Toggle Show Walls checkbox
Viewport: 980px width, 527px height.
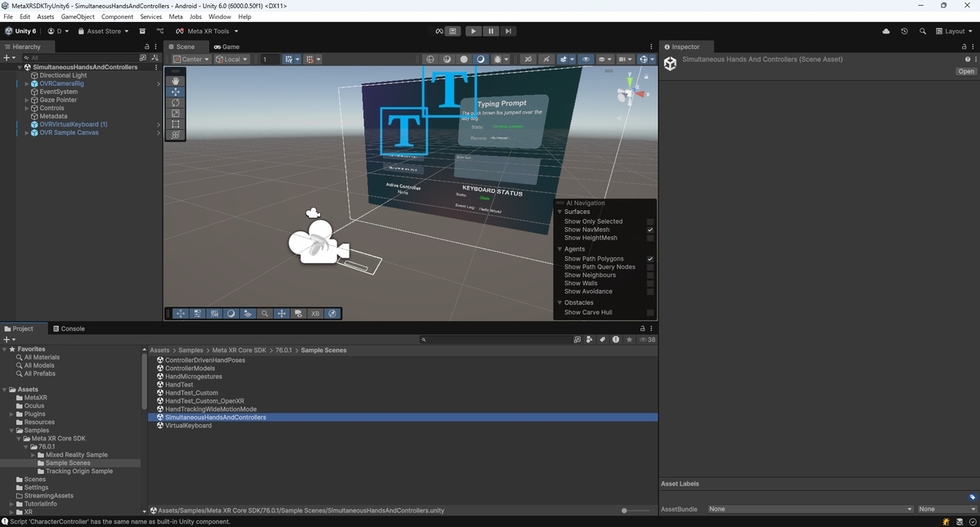coord(650,284)
